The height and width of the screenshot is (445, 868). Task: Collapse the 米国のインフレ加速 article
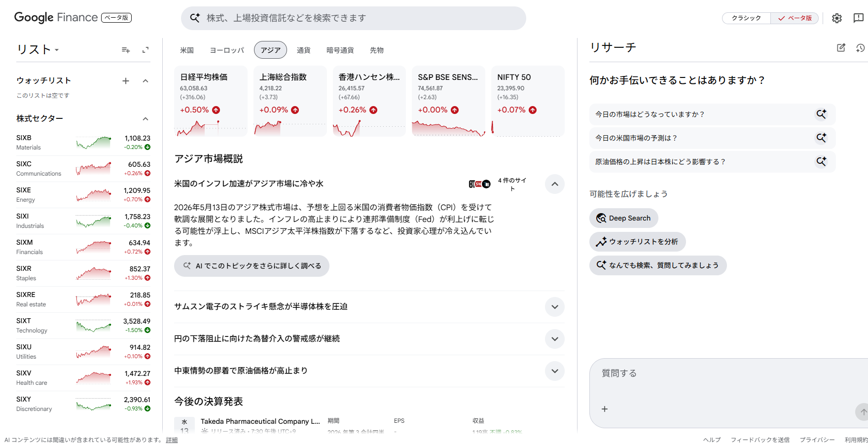point(555,184)
